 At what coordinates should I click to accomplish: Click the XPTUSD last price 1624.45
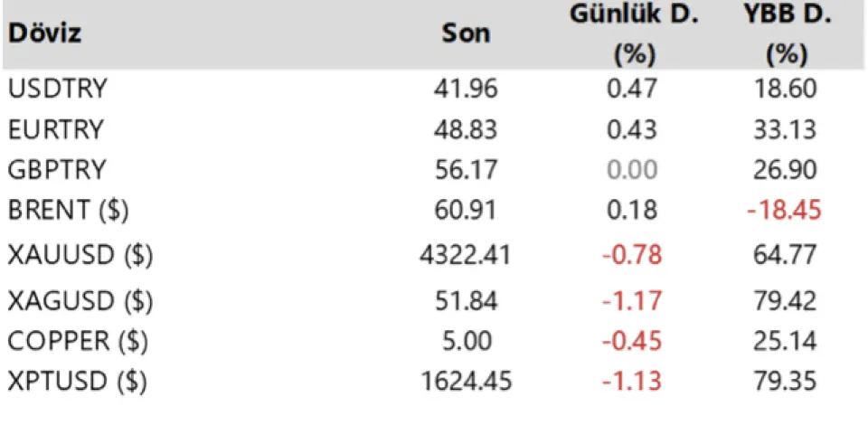(x=467, y=382)
